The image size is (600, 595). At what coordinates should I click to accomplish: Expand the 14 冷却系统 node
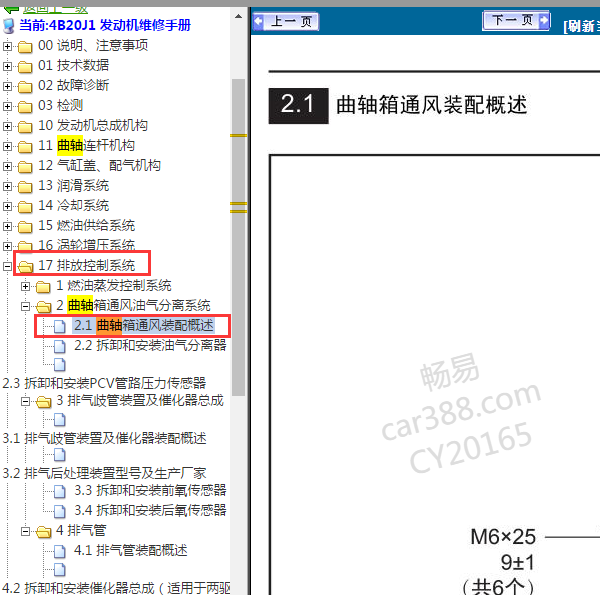pos(7,206)
